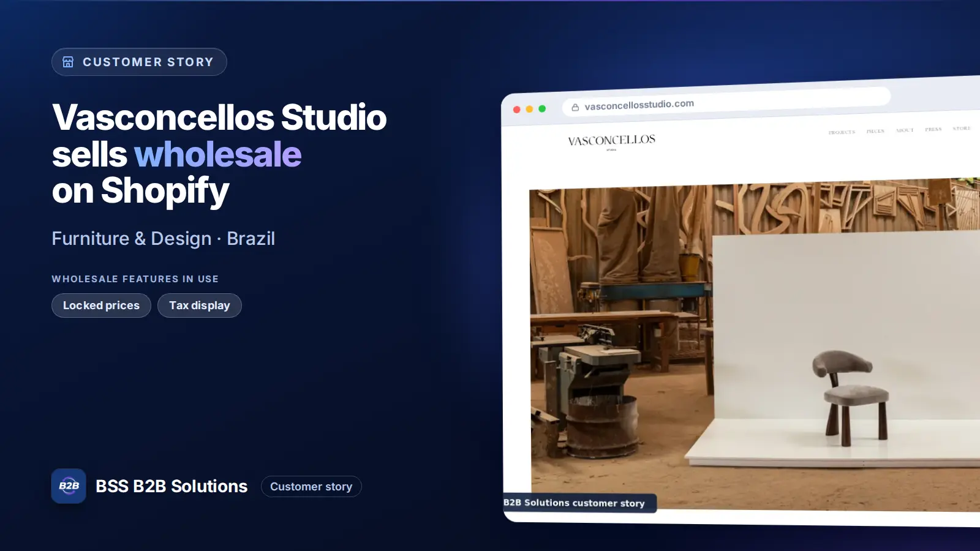Click the CUSTOMER STORY badge label

click(x=148, y=62)
